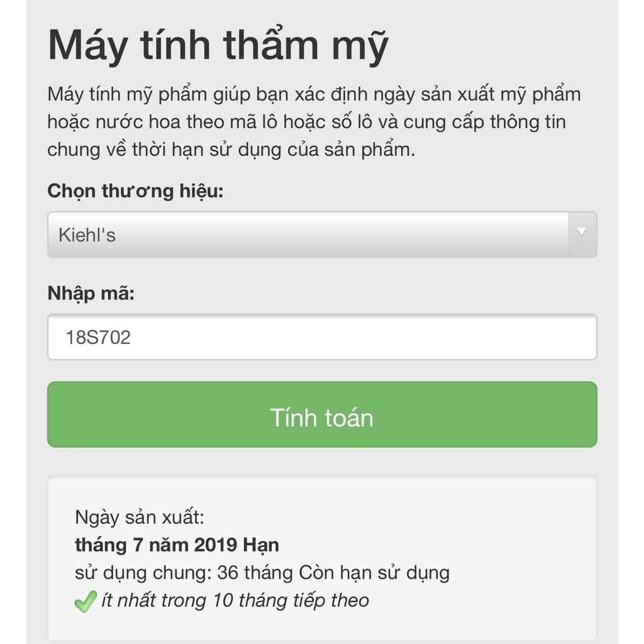Click the description line mentioning nước hoa
The height and width of the screenshot is (644, 644).
click(x=307, y=123)
